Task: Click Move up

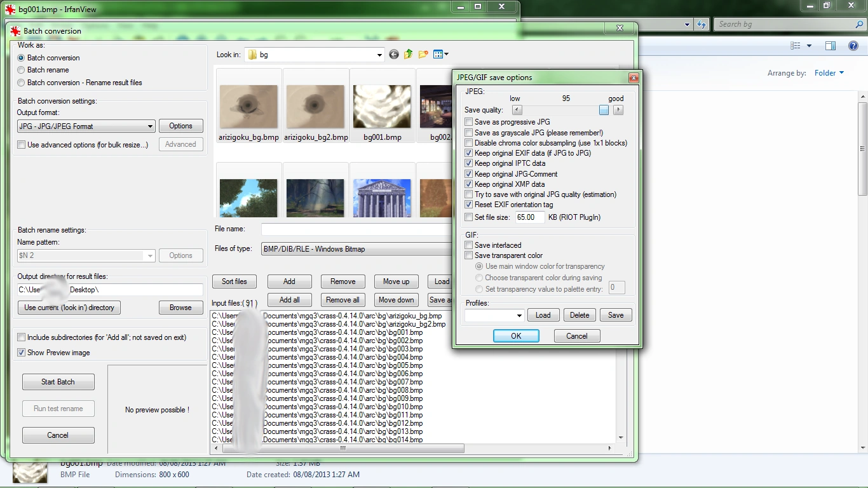Action: click(x=397, y=281)
